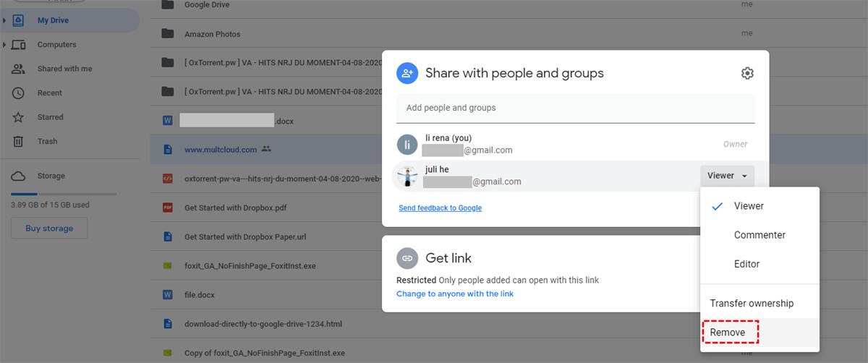Click the PDF icon for Get Started with Dropbox

click(168, 208)
